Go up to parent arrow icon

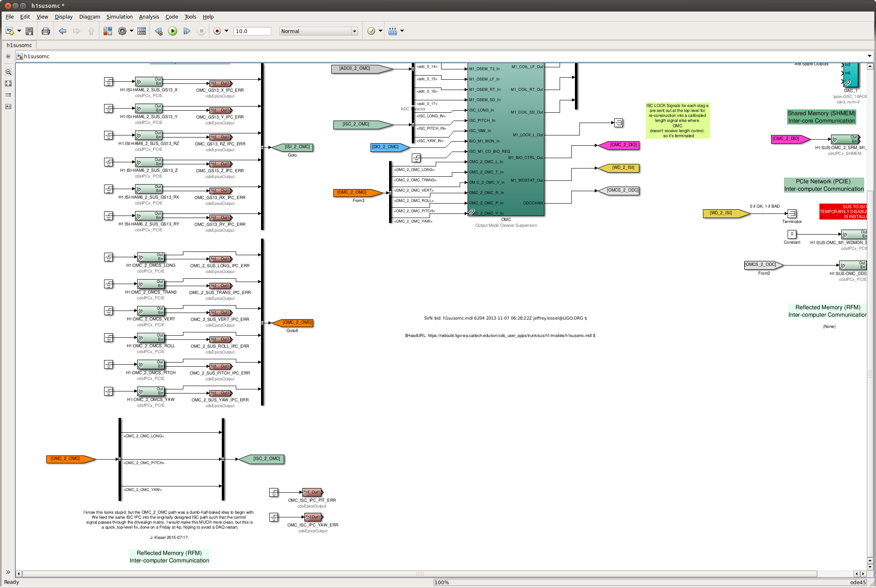[x=91, y=31]
